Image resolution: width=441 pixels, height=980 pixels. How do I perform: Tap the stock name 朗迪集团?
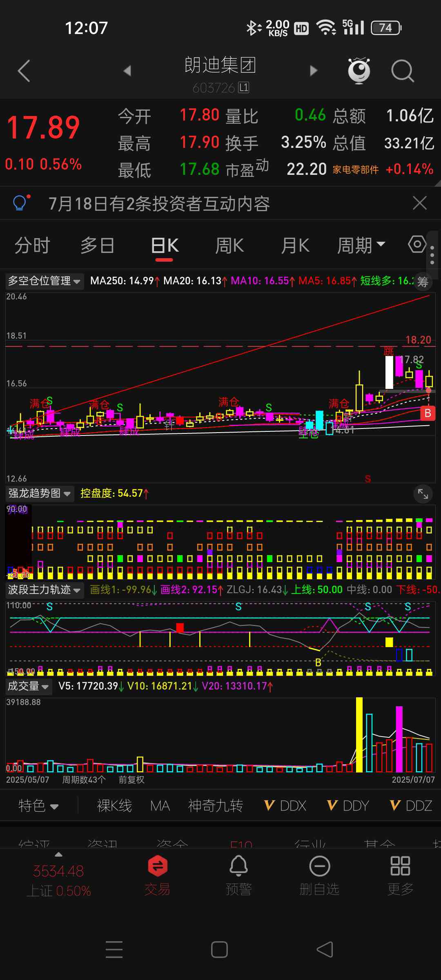tap(220, 65)
